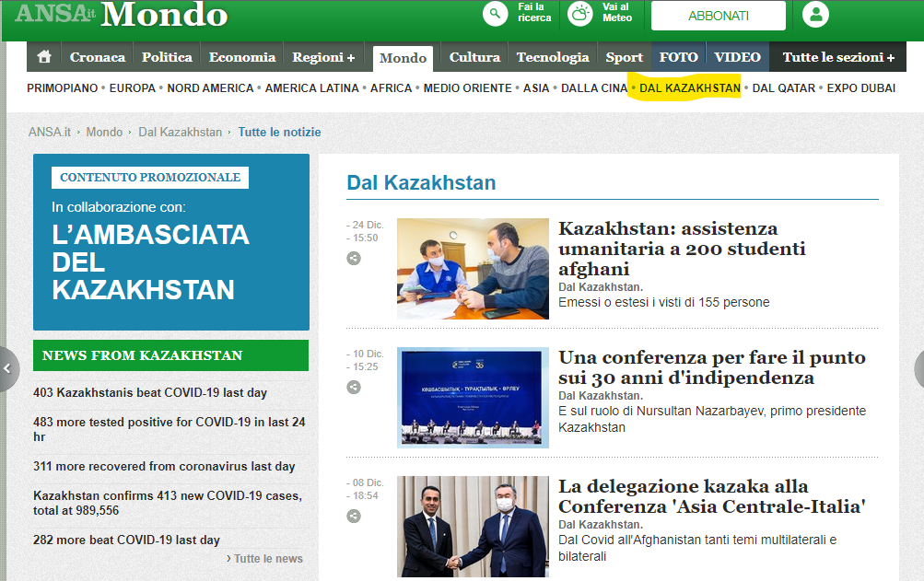Click Mondo in the breadcrumb

point(104,132)
